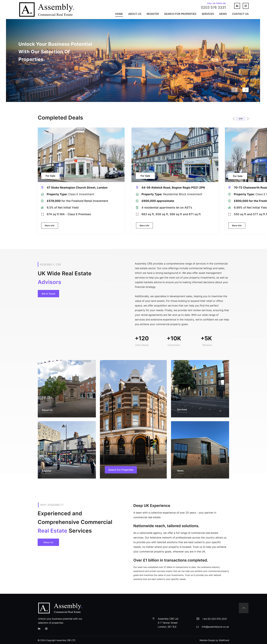Open the News menu item
This screenshot has height=644, width=267.
[223, 14]
